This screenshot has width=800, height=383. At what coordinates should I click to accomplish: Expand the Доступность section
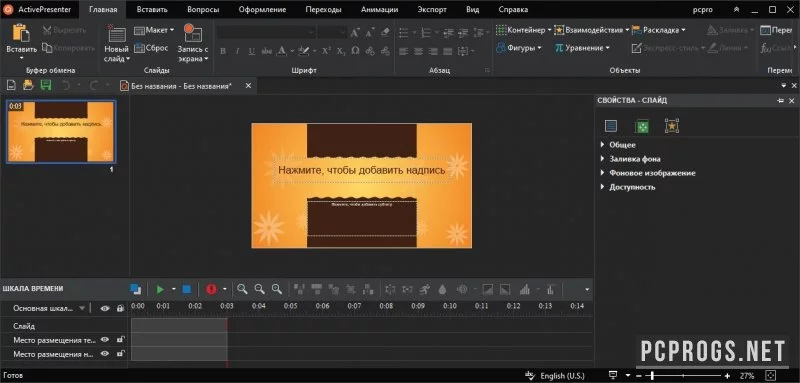(x=604, y=187)
